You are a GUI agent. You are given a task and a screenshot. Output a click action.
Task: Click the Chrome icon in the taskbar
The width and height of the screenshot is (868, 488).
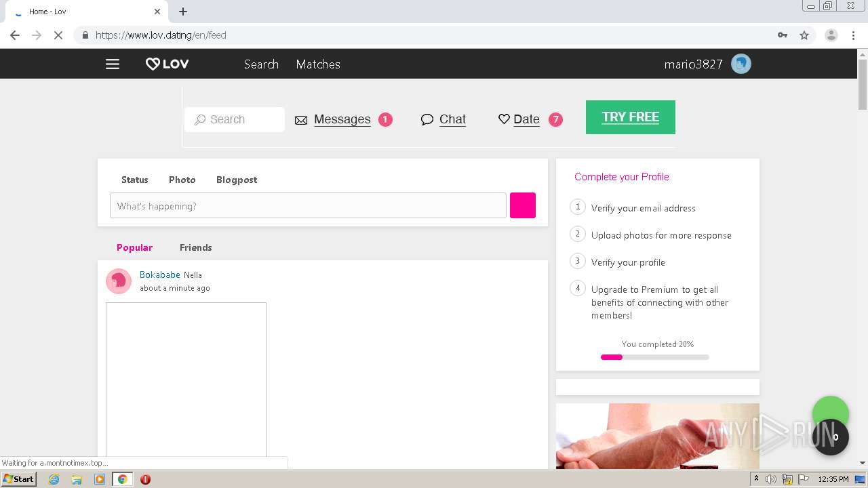(123, 479)
